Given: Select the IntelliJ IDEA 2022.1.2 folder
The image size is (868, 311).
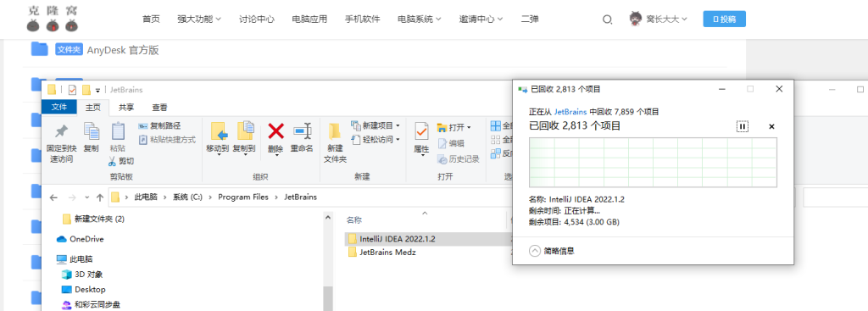Looking at the screenshot, I should tap(398, 239).
